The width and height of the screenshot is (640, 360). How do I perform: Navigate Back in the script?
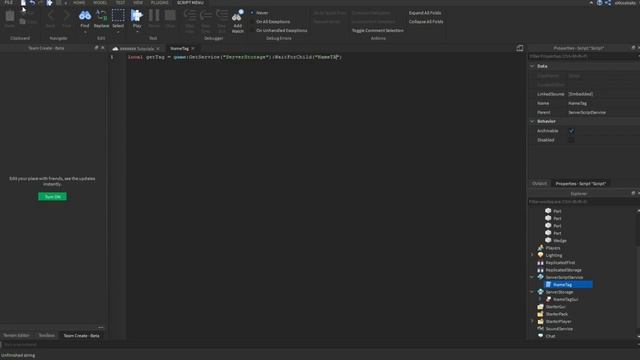[50, 19]
